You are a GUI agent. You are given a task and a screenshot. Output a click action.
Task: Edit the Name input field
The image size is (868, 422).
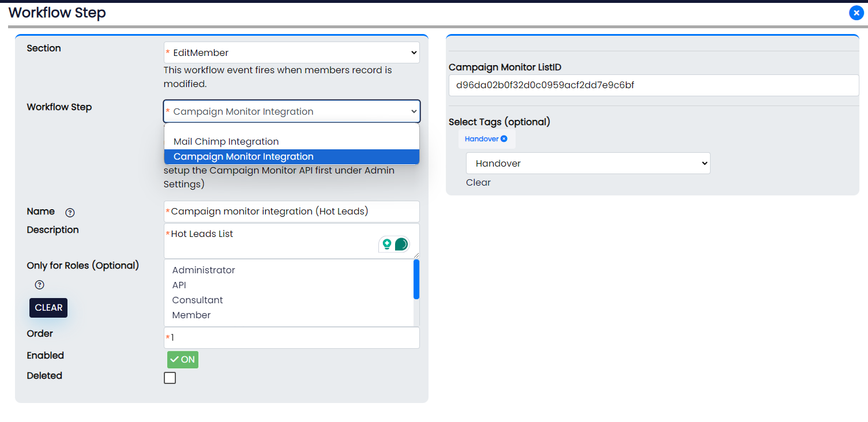click(292, 212)
